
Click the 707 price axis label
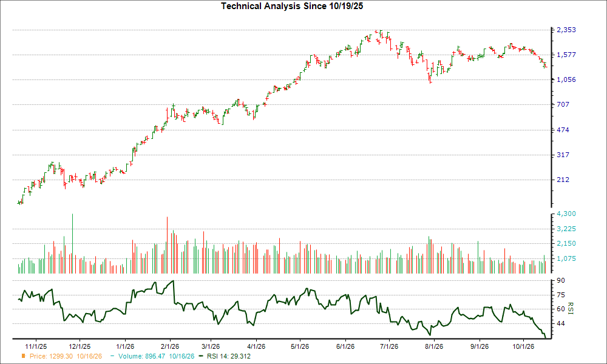[563, 104]
